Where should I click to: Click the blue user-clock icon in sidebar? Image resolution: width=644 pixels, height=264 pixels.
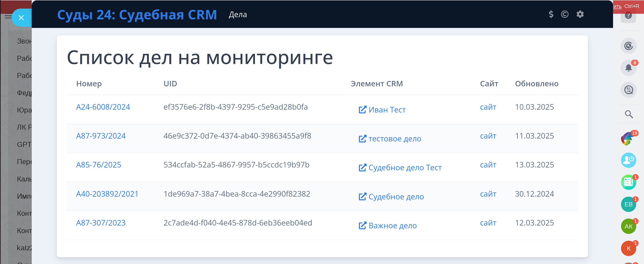coord(628,160)
